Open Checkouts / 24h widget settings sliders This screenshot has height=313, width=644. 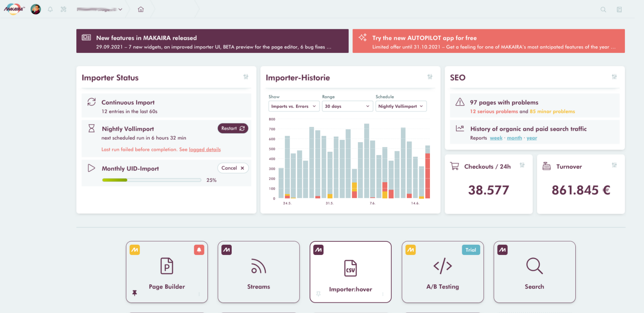coord(522,165)
